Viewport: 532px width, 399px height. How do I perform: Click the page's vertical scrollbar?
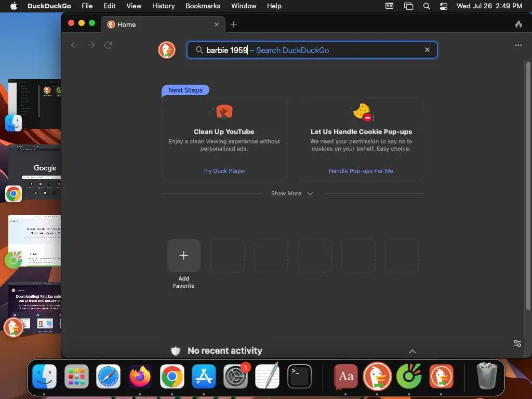click(x=528, y=185)
